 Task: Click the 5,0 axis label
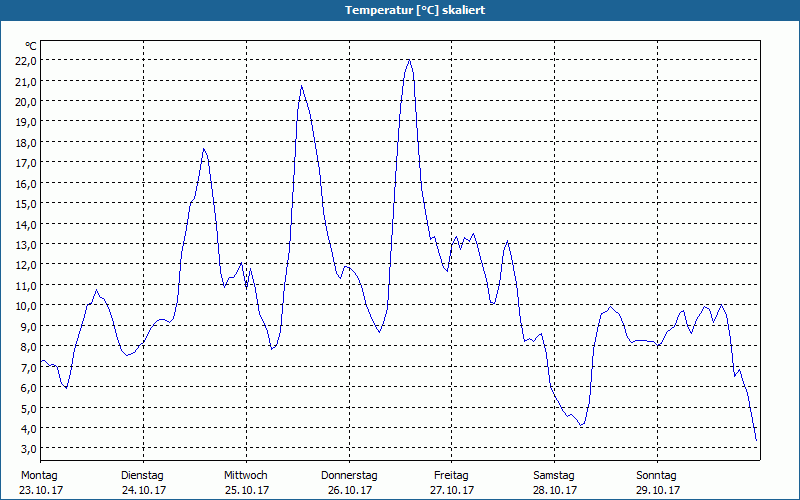point(29,408)
